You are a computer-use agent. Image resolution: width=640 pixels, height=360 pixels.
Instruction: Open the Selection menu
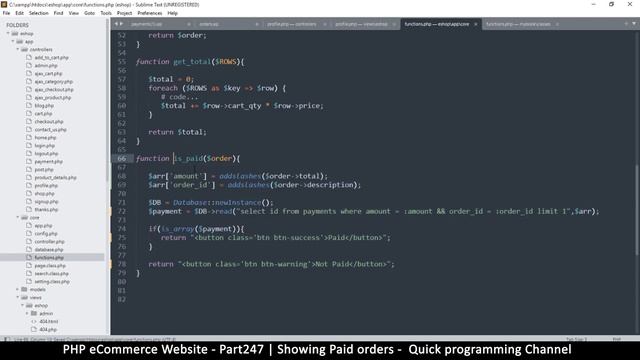pyautogui.click(x=39, y=13)
